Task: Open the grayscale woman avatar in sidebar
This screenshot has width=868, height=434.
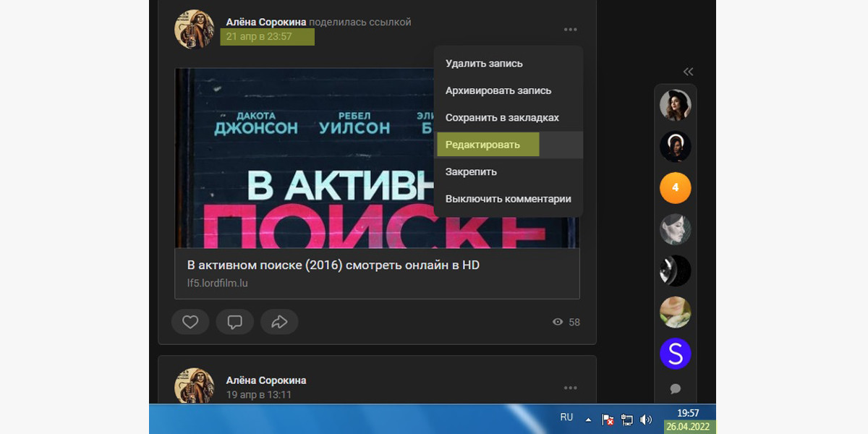Action: 676,229
